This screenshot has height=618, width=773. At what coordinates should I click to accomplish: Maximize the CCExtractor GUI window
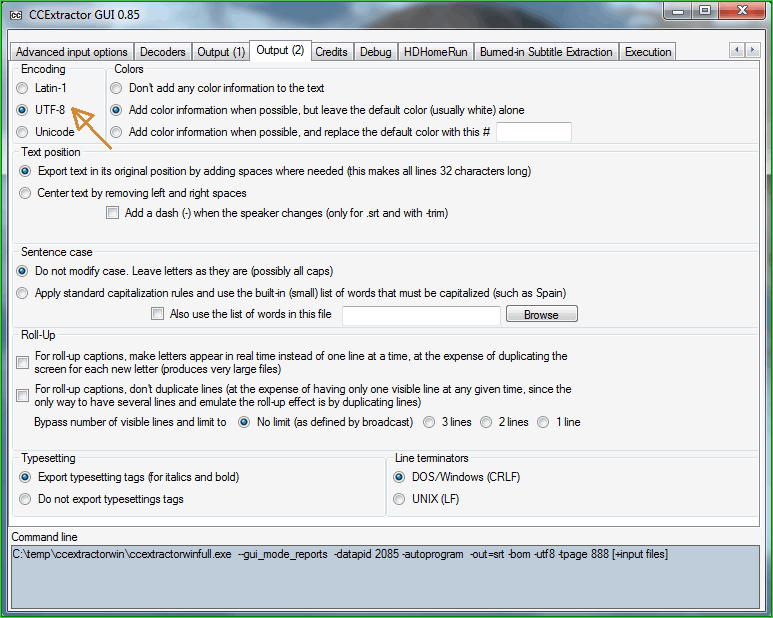coord(705,11)
